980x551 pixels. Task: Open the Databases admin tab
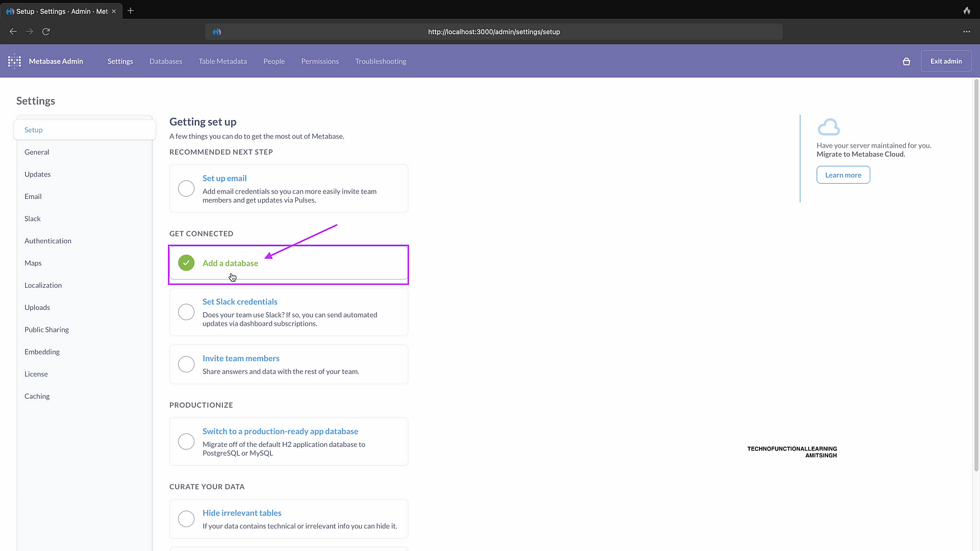166,61
